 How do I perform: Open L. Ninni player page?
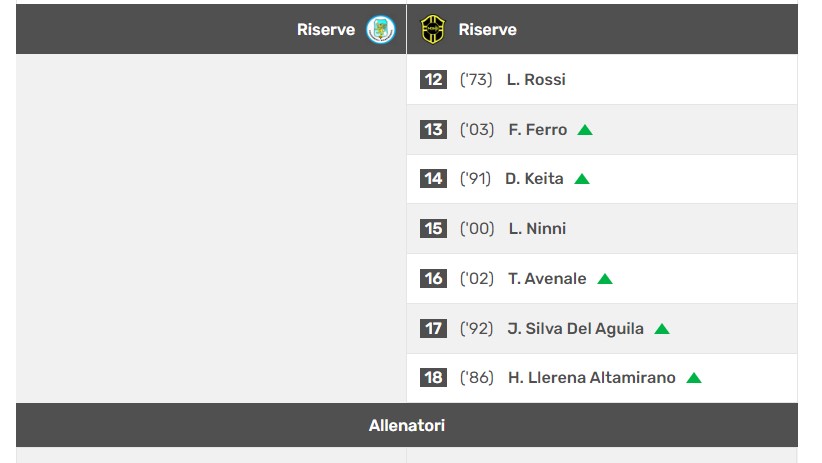pos(537,229)
